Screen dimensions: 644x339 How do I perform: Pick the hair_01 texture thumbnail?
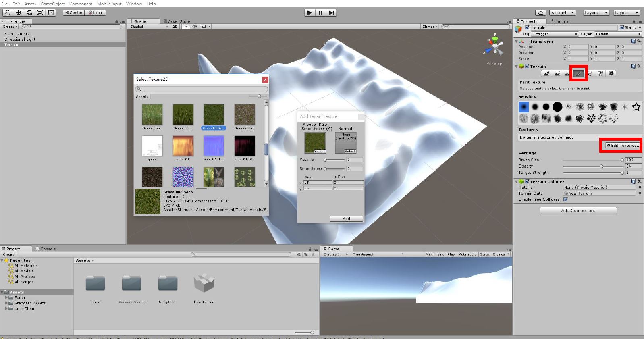pos(183,146)
